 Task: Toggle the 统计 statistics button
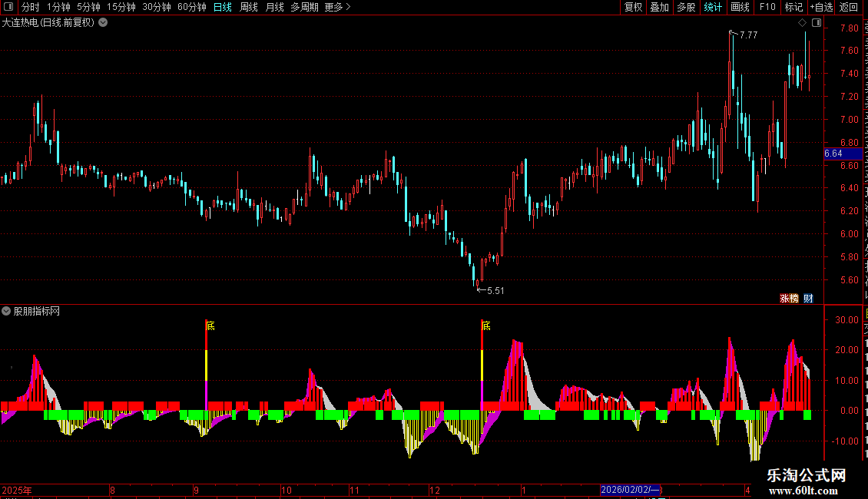point(712,7)
